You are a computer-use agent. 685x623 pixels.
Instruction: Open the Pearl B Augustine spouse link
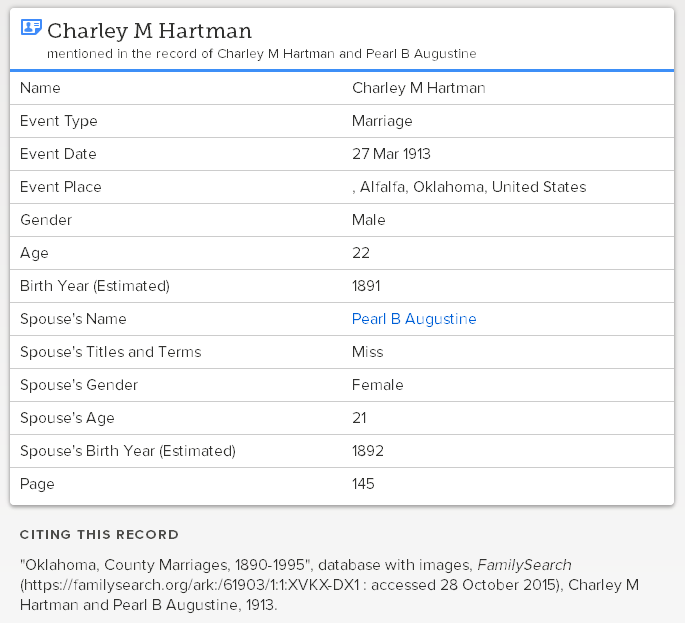(414, 319)
